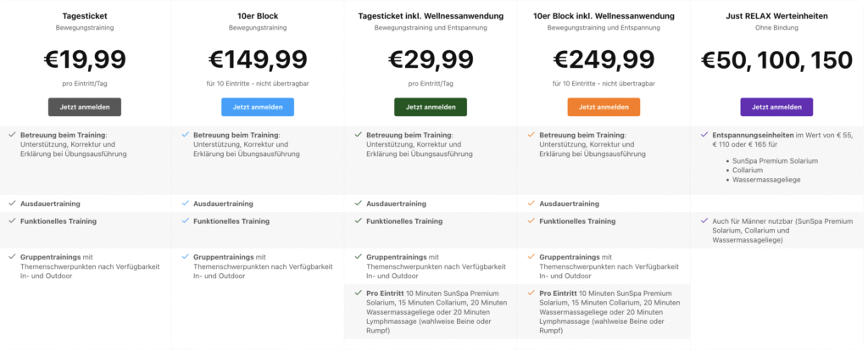Click the Tagesticket inkl. Wellnessanwendung heading
This screenshot has width=868, height=352.
[431, 16]
